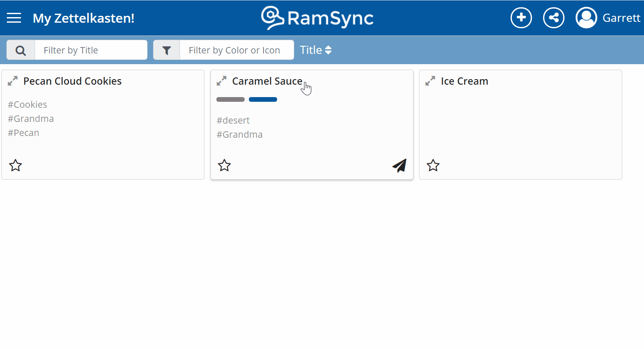Click the paper plane send icon
This screenshot has width=644, height=349.
coord(399,166)
